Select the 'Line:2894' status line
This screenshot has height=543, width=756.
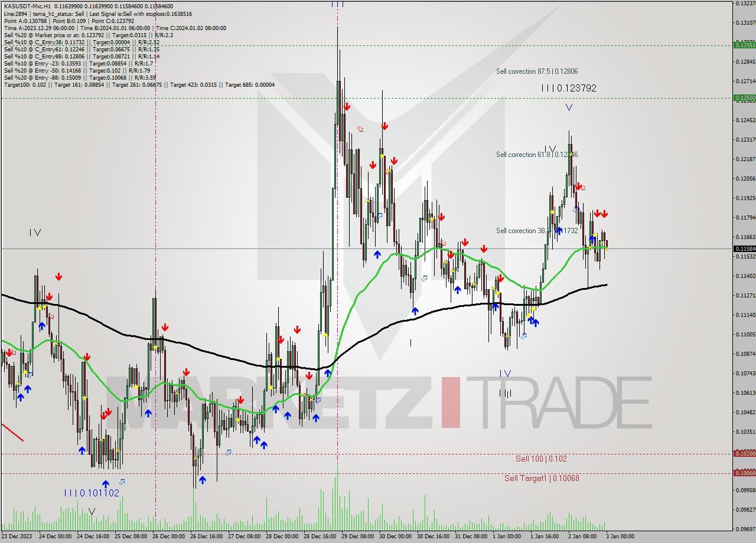97,14
